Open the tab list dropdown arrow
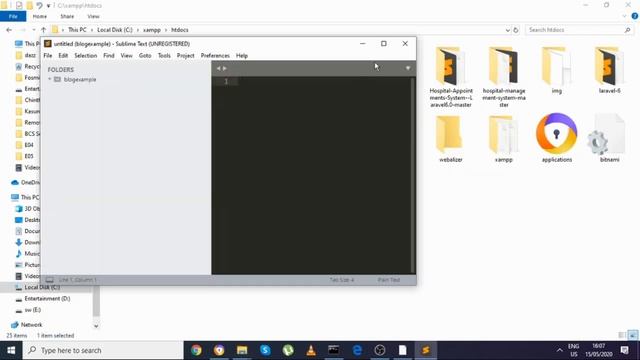Viewport: 640px width, 360px height. [x=407, y=68]
